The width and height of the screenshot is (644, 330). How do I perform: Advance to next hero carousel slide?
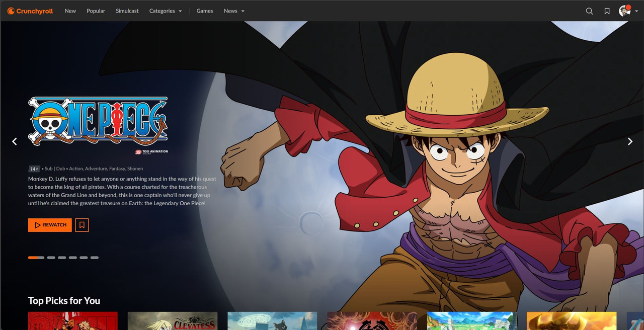coord(630,141)
